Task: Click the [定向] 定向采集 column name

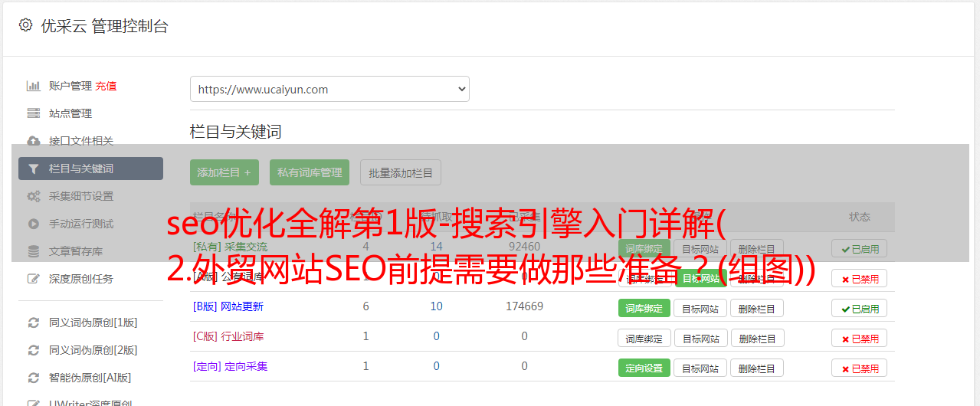Action: pyautogui.click(x=230, y=366)
